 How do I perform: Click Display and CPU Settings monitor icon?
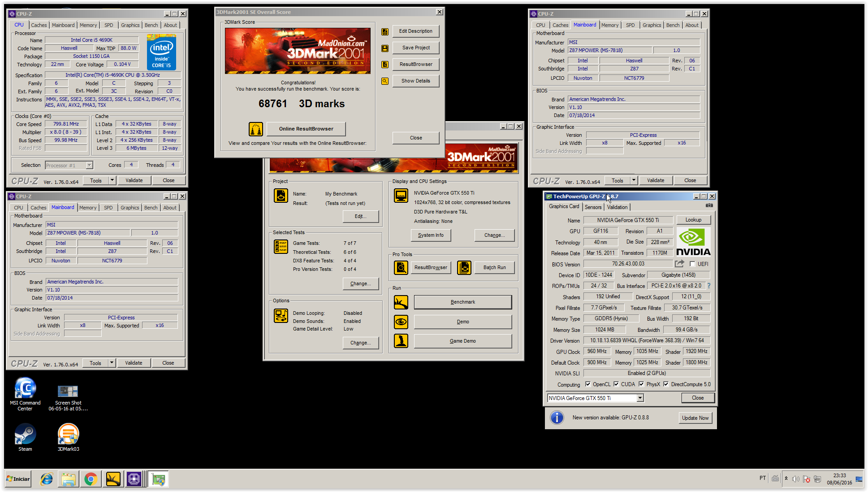coord(401,196)
